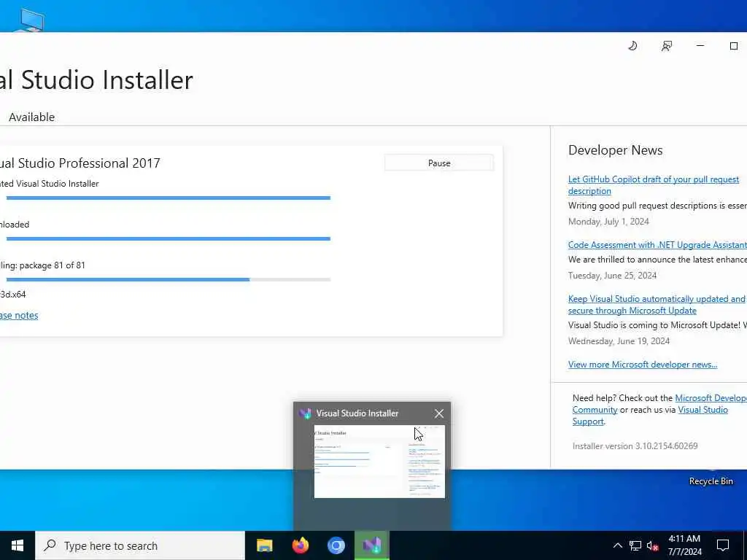Open the release notes link

(19, 315)
